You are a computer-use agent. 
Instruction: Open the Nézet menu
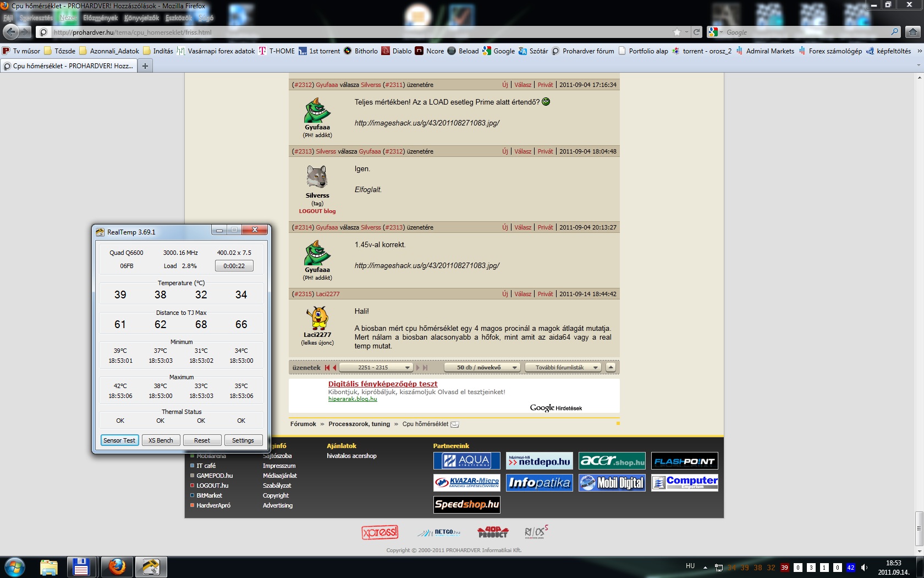[69, 18]
